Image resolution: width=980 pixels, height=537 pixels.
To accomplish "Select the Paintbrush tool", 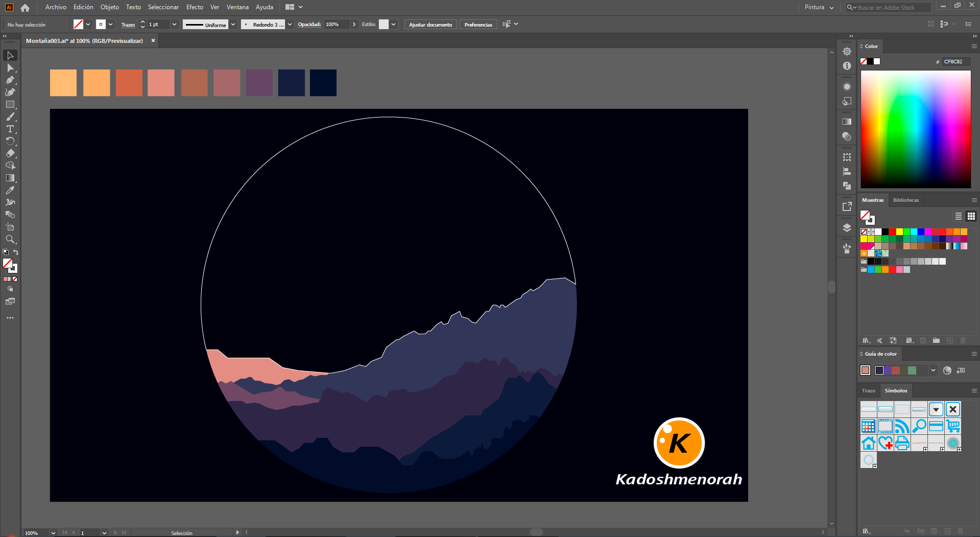I will point(10,116).
